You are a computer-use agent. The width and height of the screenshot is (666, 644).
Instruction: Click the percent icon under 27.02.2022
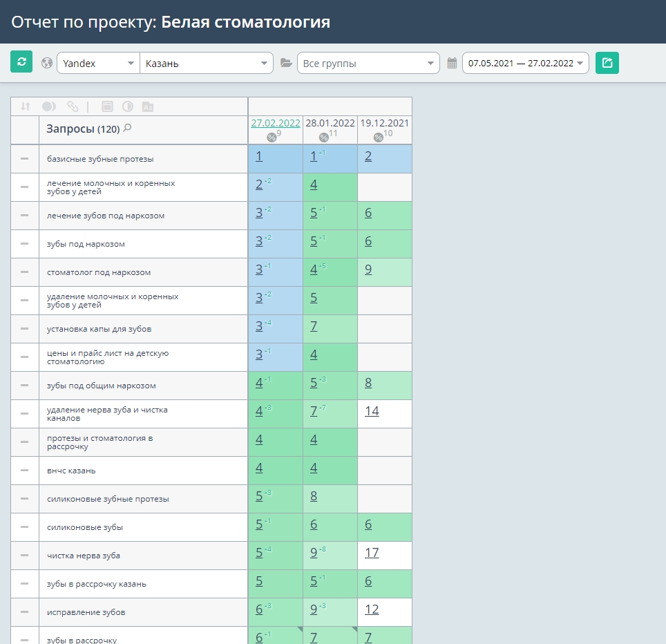(x=272, y=138)
